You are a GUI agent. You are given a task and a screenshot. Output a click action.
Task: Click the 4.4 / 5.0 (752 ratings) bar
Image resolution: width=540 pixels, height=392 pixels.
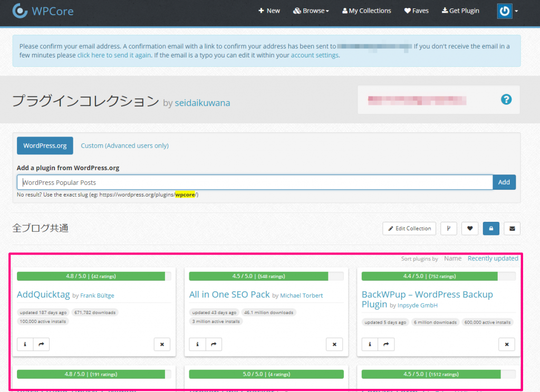[x=438, y=277]
